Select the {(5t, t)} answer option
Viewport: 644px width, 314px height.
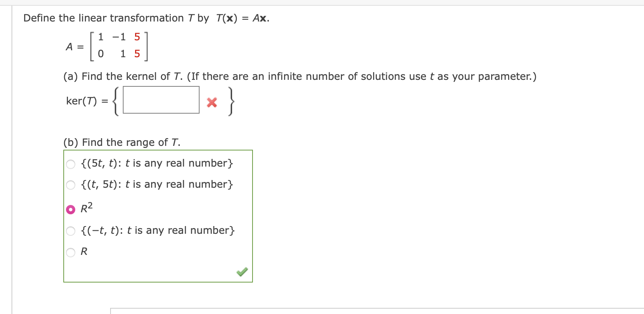point(70,164)
